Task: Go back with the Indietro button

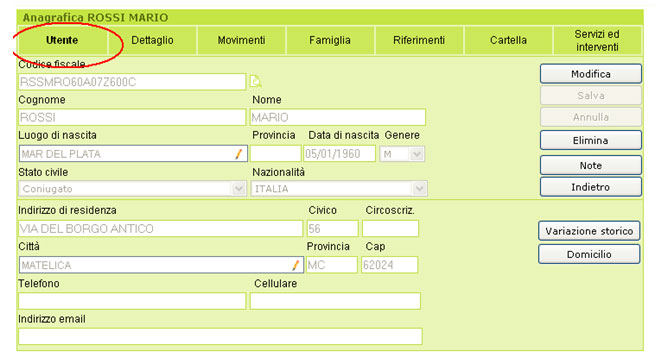Action: point(591,187)
